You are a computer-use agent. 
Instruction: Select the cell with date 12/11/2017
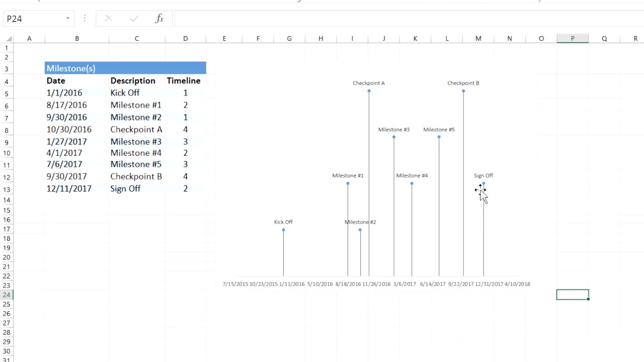[x=77, y=189]
